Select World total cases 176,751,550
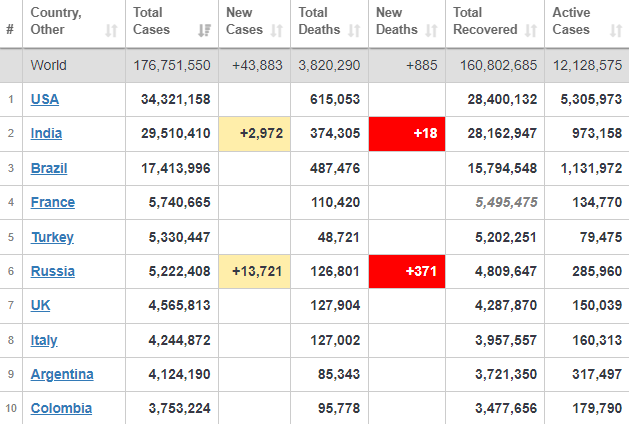This screenshot has width=629, height=424. click(x=172, y=65)
